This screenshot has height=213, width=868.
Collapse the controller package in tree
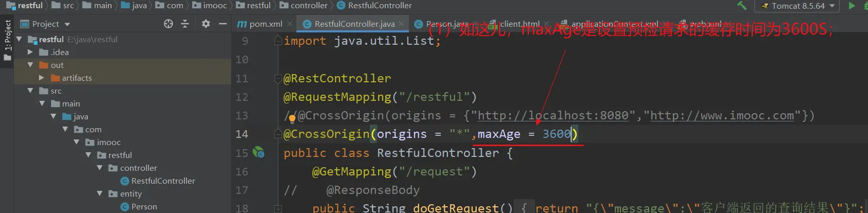tap(100, 168)
